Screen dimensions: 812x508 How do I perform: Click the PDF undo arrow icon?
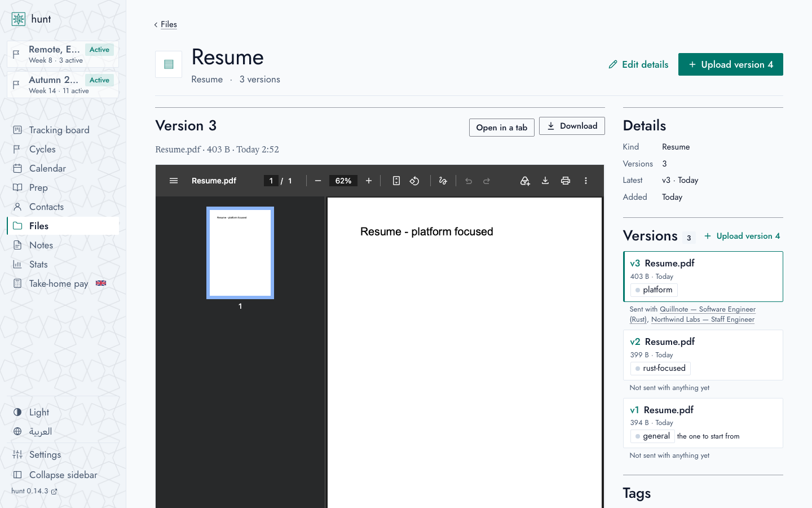[469, 181]
